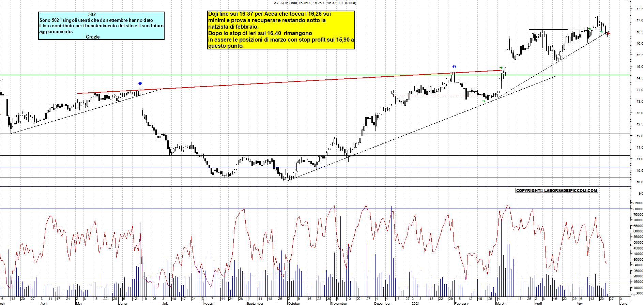Click the '20000' volume axis label

(x=638, y=276)
